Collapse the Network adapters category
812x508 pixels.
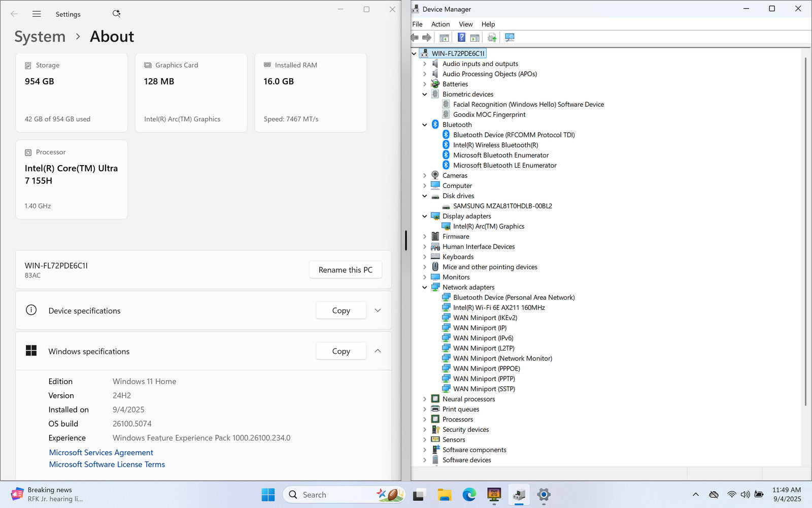pos(425,287)
